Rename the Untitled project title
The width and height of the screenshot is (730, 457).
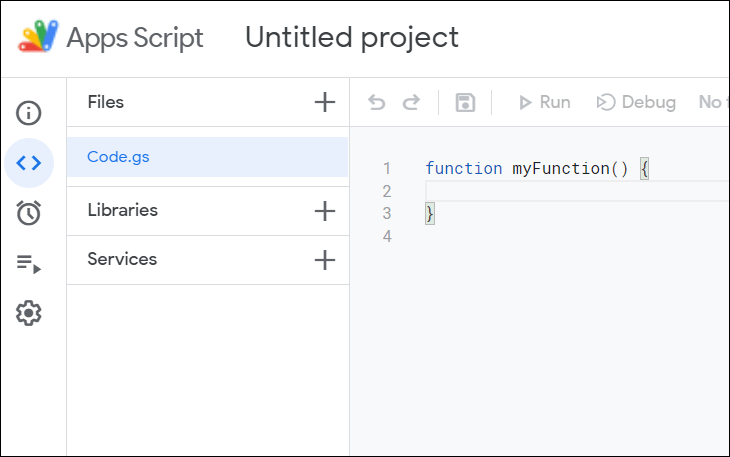click(352, 38)
